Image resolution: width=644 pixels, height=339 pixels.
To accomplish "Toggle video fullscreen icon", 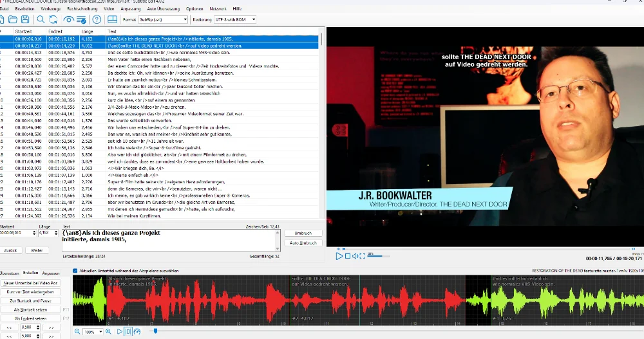I will [362, 256].
